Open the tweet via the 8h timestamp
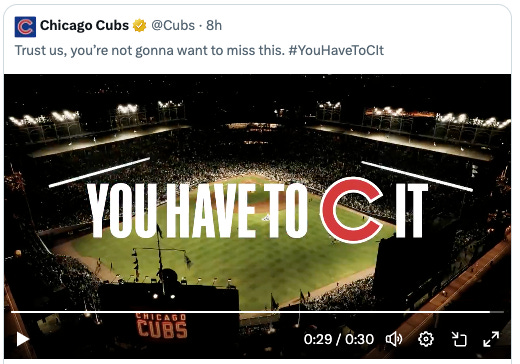Screen dimensions: 520x364 (214, 25)
